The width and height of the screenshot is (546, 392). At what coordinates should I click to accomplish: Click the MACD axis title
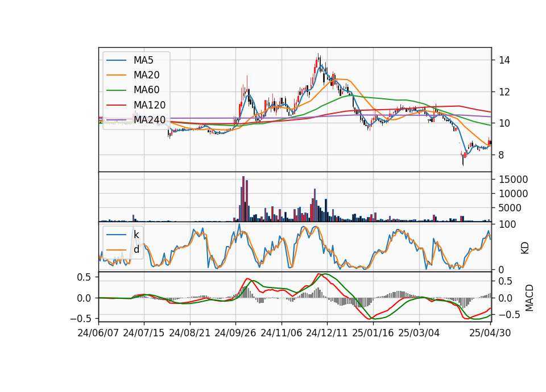point(530,298)
